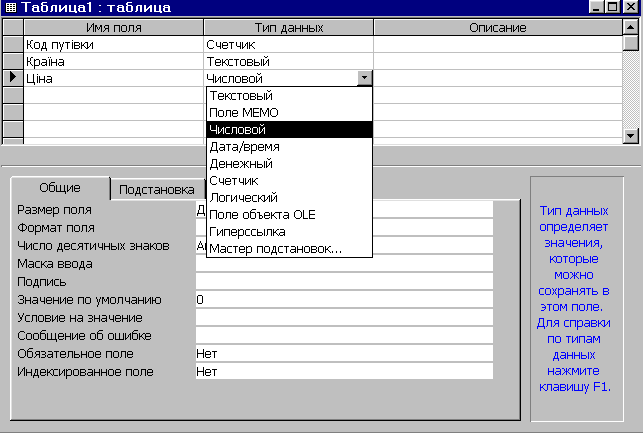Click the scroll up arrow of field grid
This screenshot has width=643, height=433.
click(630, 27)
